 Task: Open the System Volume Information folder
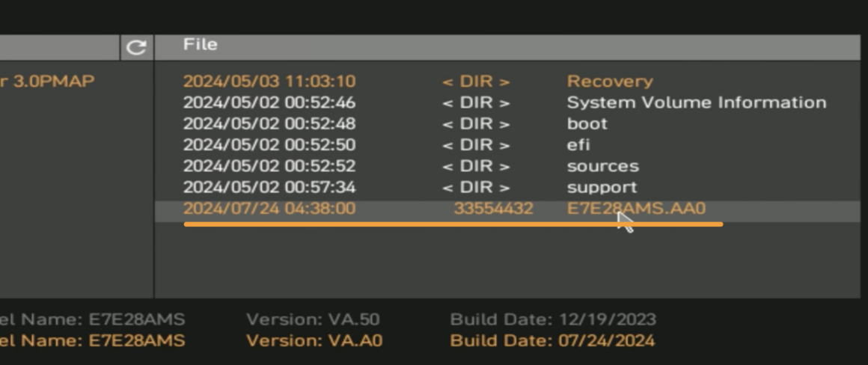(696, 102)
